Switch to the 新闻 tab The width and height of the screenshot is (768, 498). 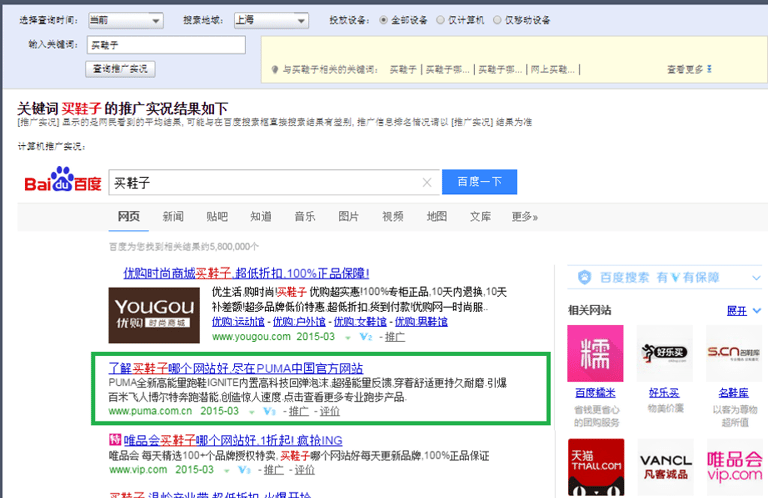pos(173,216)
